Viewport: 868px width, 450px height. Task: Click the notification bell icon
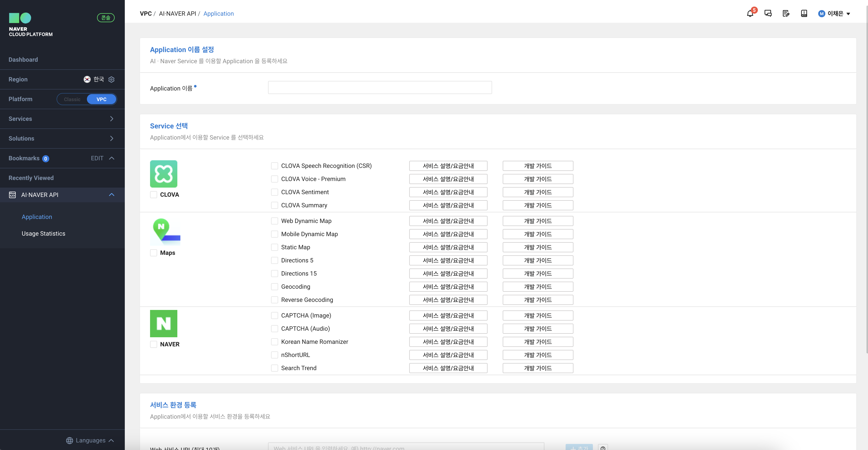(x=750, y=14)
